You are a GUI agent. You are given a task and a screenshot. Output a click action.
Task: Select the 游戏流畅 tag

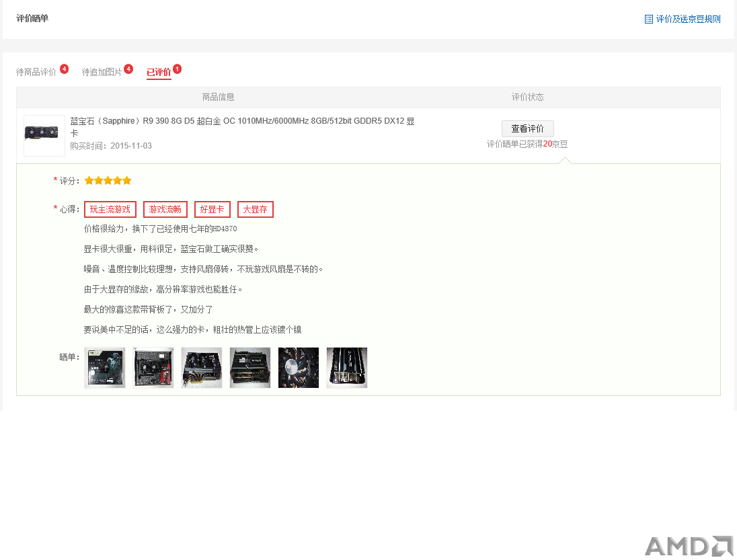coord(165,210)
